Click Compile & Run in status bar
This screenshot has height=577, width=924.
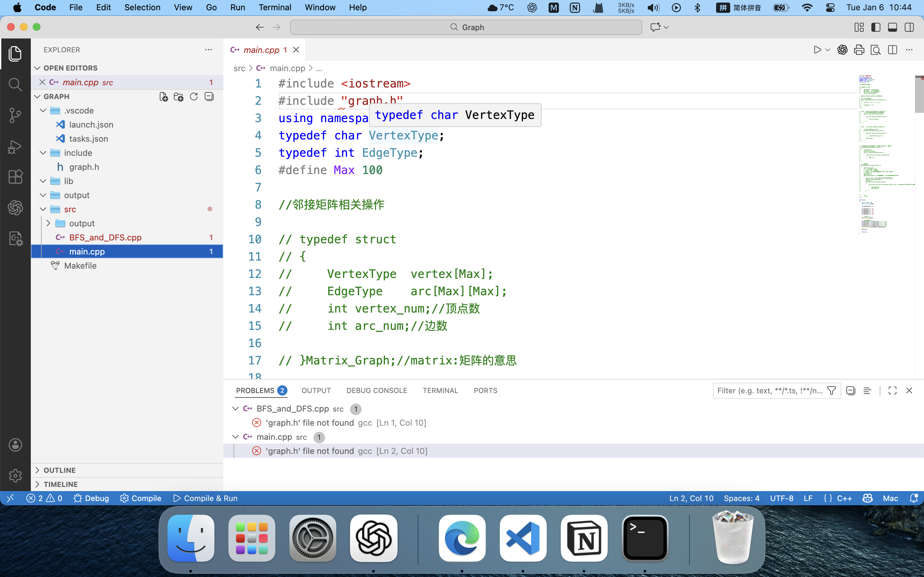pyautogui.click(x=205, y=498)
